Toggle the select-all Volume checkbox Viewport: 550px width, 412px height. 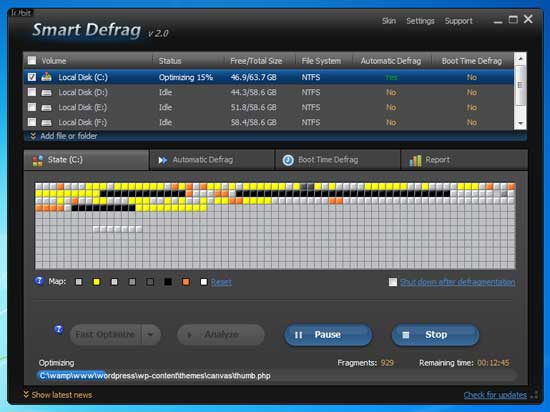coord(32,60)
